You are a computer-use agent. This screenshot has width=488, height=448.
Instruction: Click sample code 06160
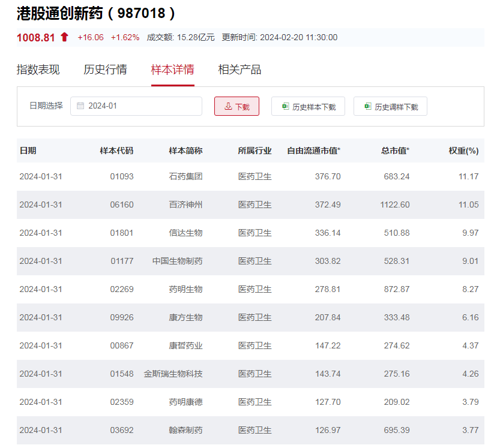coord(122,205)
